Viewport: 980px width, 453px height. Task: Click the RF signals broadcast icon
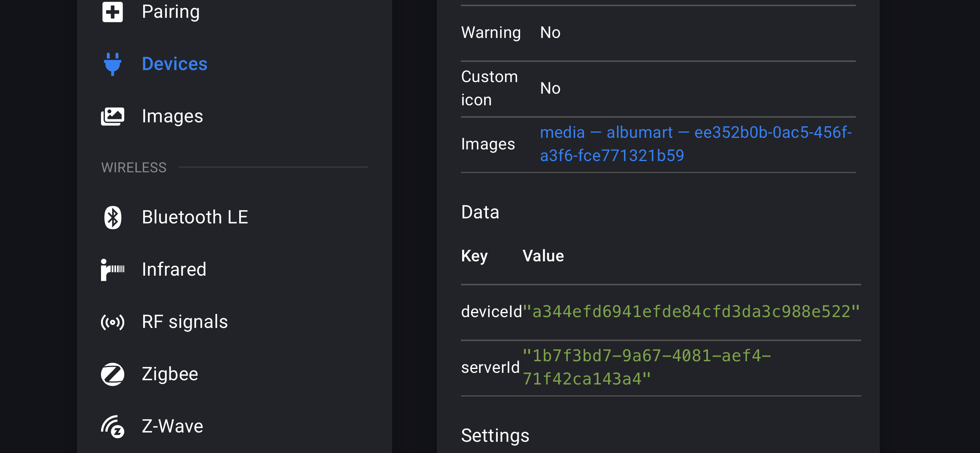(112, 322)
